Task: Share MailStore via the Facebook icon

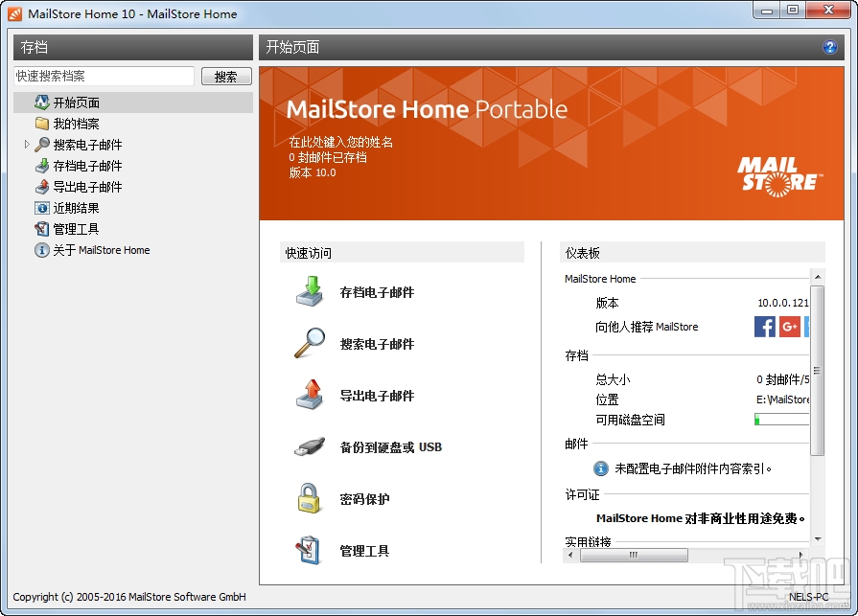Action: point(764,327)
